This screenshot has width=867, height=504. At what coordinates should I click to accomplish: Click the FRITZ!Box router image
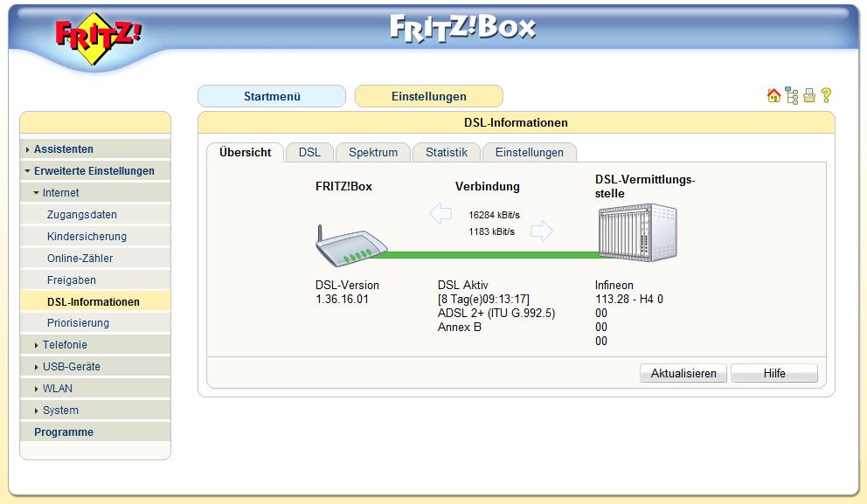click(351, 246)
